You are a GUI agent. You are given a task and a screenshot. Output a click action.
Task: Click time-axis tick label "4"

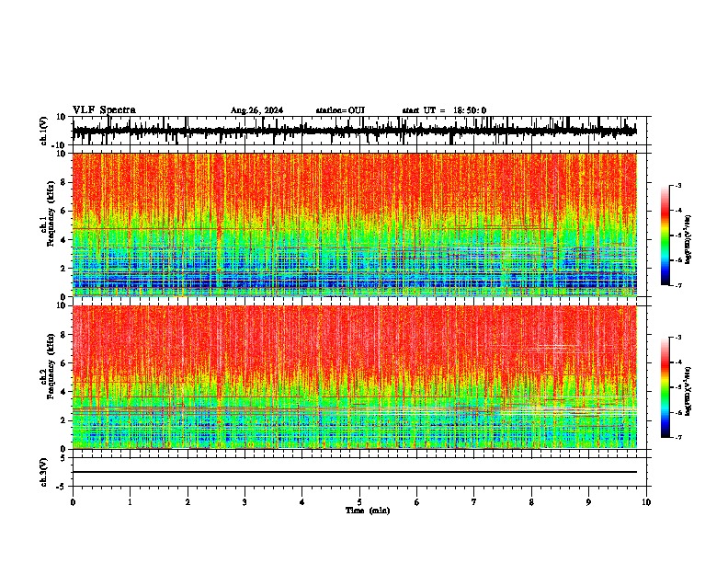tap(302, 502)
